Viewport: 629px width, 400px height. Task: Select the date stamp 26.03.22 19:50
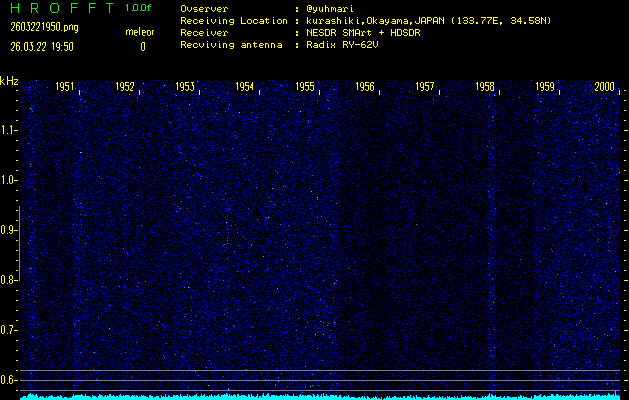pyautogui.click(x=42, y=47)
